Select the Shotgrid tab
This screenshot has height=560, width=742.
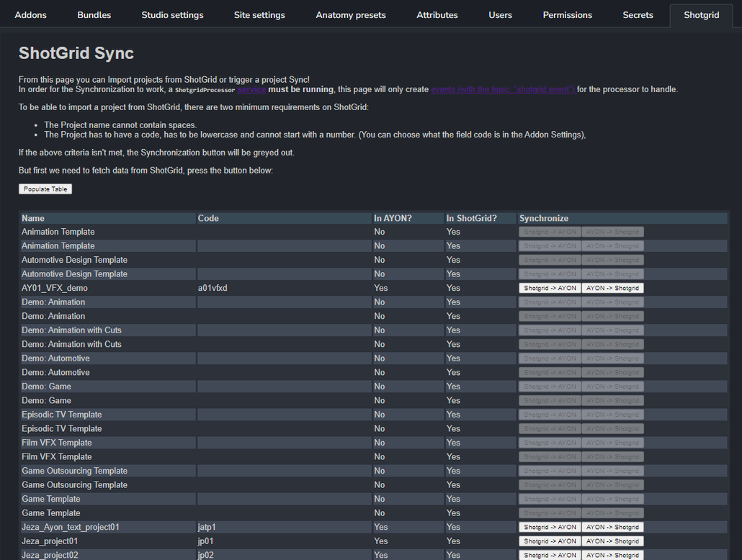pos(701,15)
